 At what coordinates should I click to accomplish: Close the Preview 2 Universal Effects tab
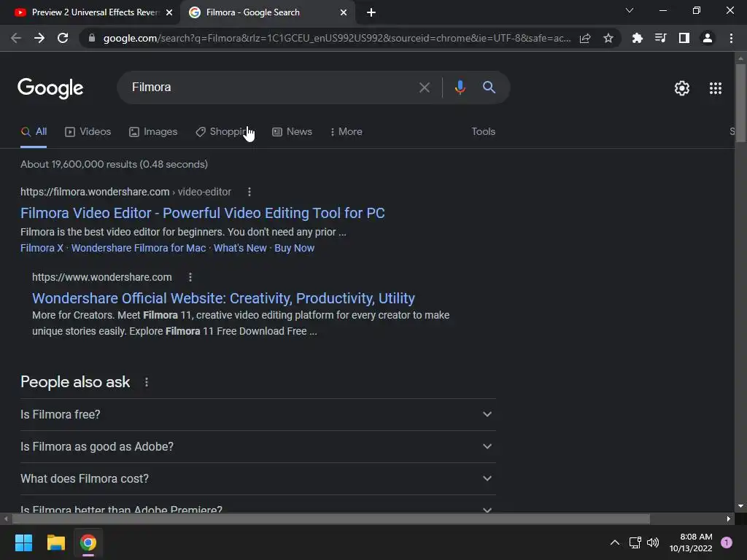tap(169, 13)
